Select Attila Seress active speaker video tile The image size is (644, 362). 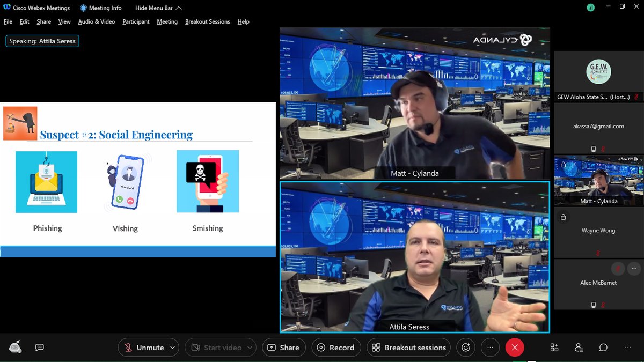pyautogui.click(x=414, y=257)
